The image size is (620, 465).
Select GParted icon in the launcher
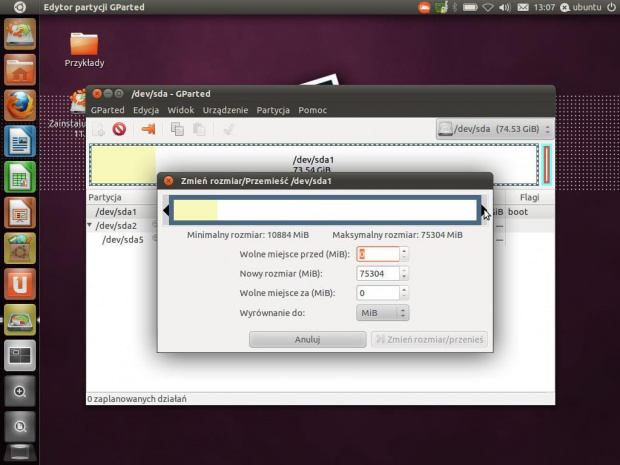pos(20,320)
